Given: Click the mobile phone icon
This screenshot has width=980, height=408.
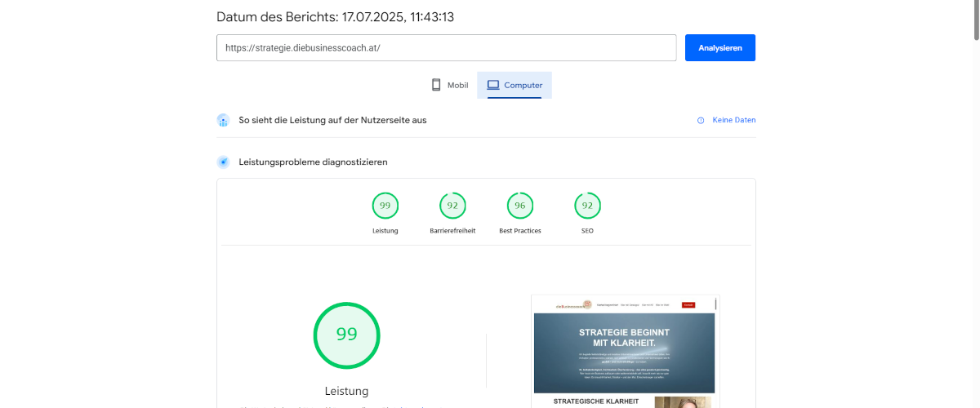Looking at the screenshot, I should coord(436,85).
